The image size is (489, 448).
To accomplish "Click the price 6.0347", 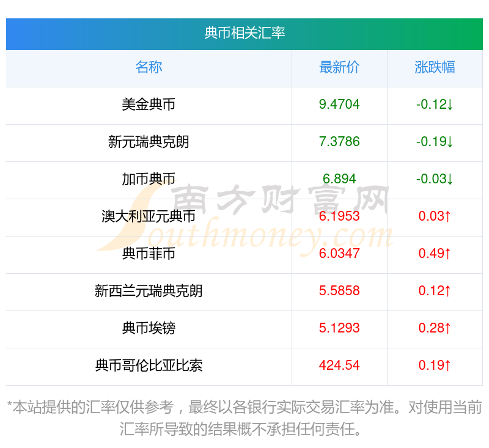I will pyautogui.click(x=339, y=254).
